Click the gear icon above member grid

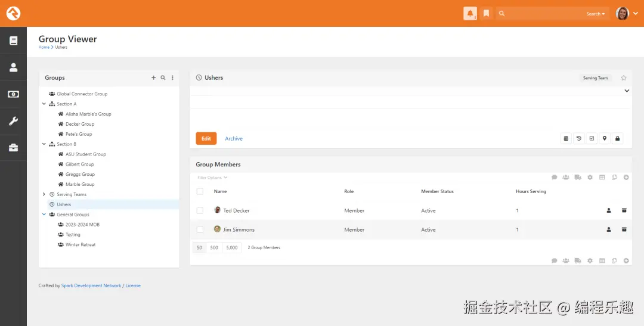coord(590,178)
